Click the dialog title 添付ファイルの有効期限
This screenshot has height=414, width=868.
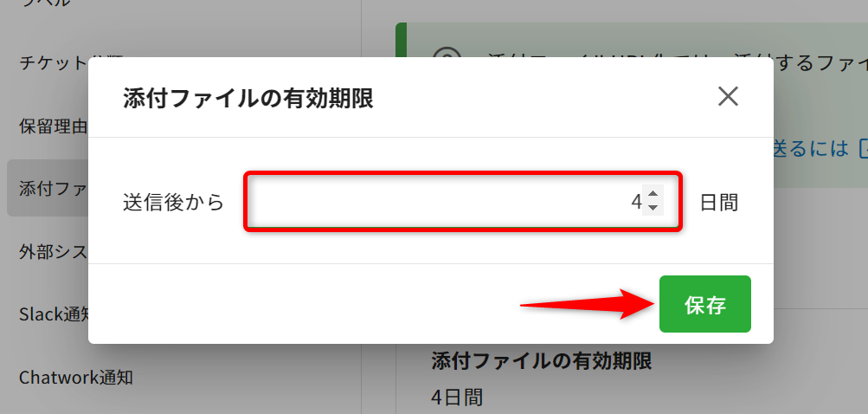(x=248, y=99)
